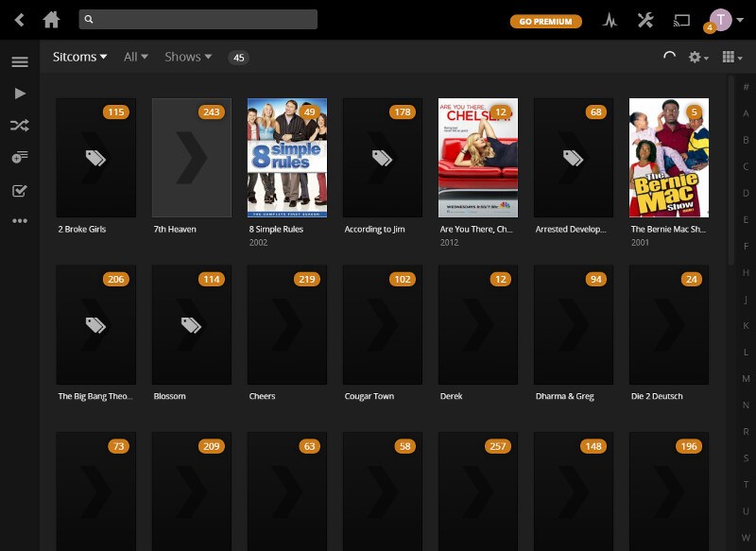The height and width of the screenshot is (551, 756).
Task: Open the activity status icon
Action: [610, 20]
